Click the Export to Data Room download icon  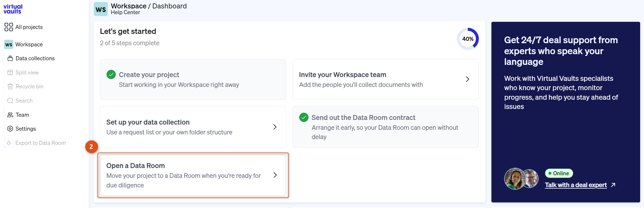click(9, 143)
